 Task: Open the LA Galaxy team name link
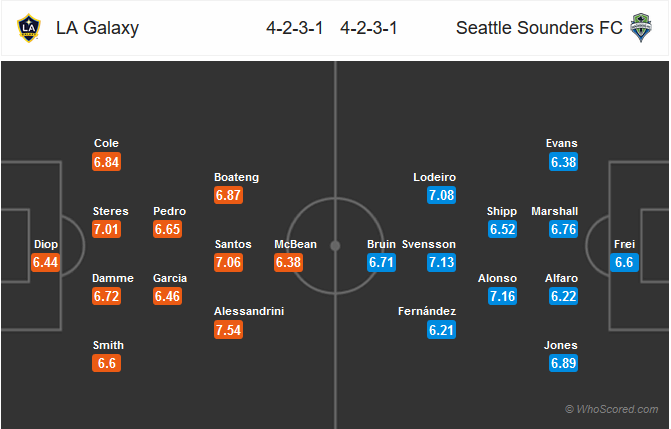pyautogui.click(x=98, y=28)
